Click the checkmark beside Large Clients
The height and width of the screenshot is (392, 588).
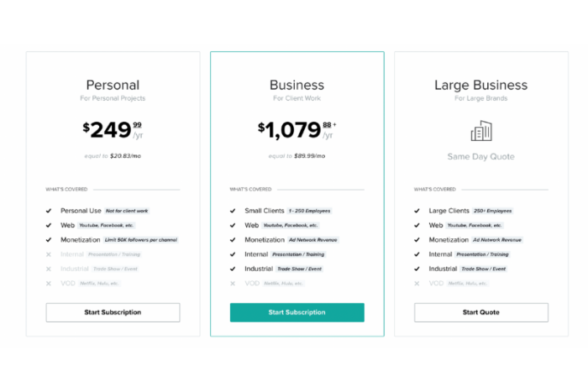point(417,211)
